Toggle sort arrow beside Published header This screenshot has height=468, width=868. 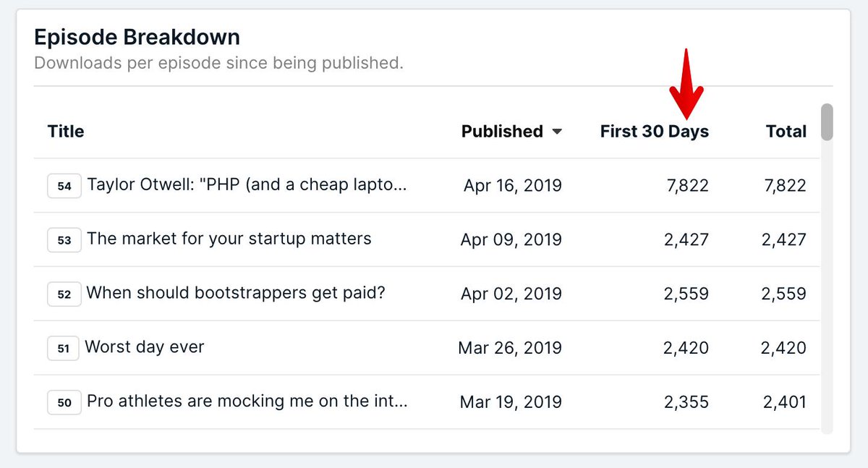pyautogui.click(x=557, y=132)
